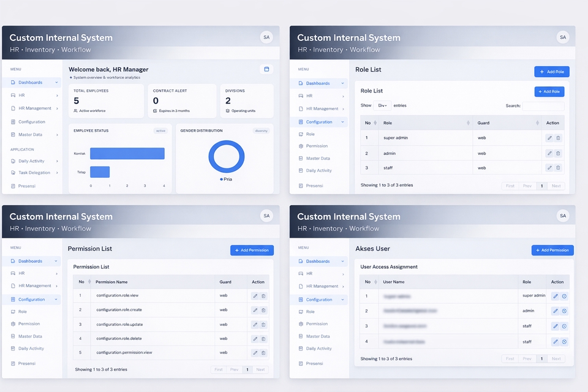Click Add Permission button in Permission List panel
This screenshot has width=588, height=392.
pos(252,251)
